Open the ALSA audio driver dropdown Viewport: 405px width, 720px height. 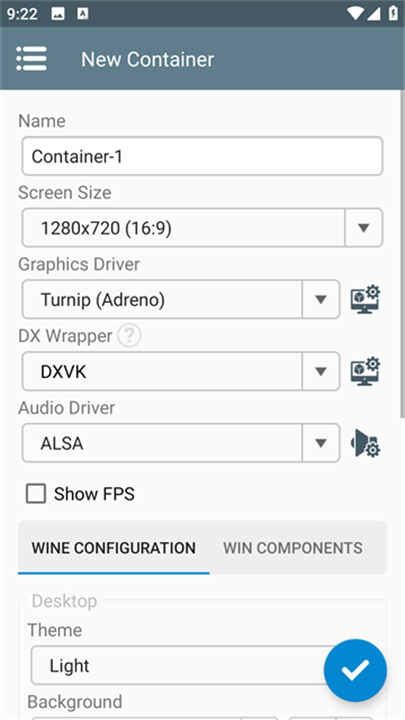(181, 443)
